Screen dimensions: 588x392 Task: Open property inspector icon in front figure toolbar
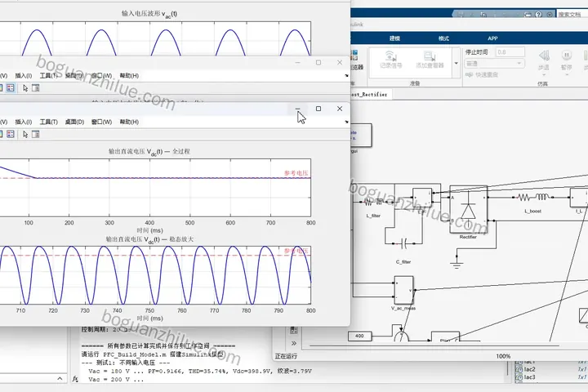click(36, 134)
